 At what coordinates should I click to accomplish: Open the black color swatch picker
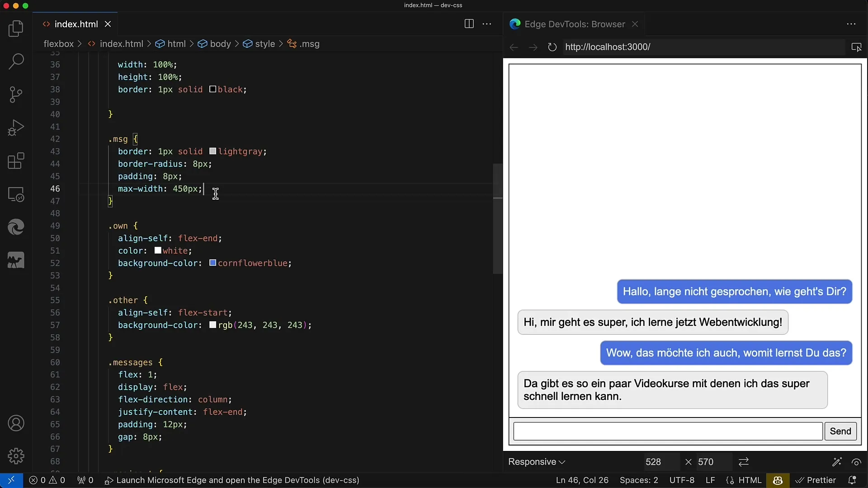click(x=212, y=89)
